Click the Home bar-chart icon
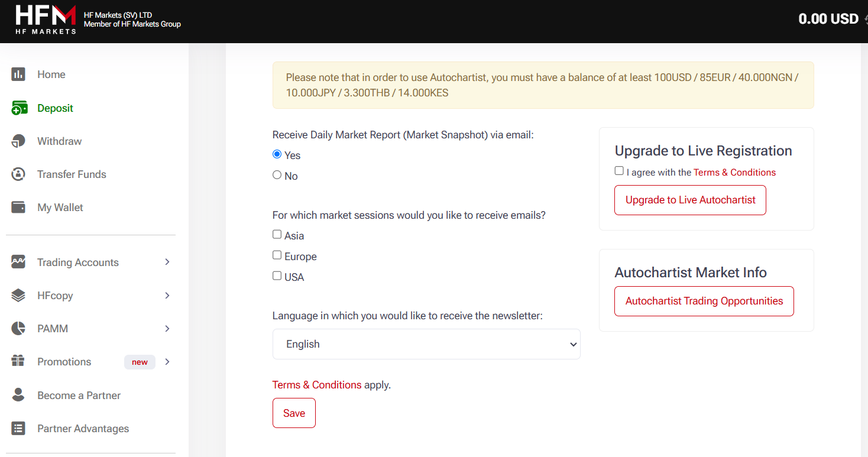Image resolution: width=868 pixels, height=457 pixels. (18, 74)
